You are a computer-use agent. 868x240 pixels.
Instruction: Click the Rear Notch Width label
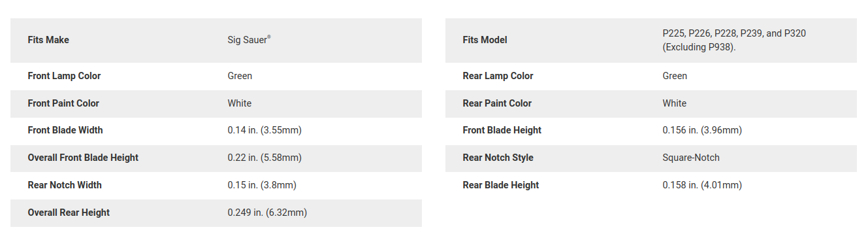pos(65,185)
